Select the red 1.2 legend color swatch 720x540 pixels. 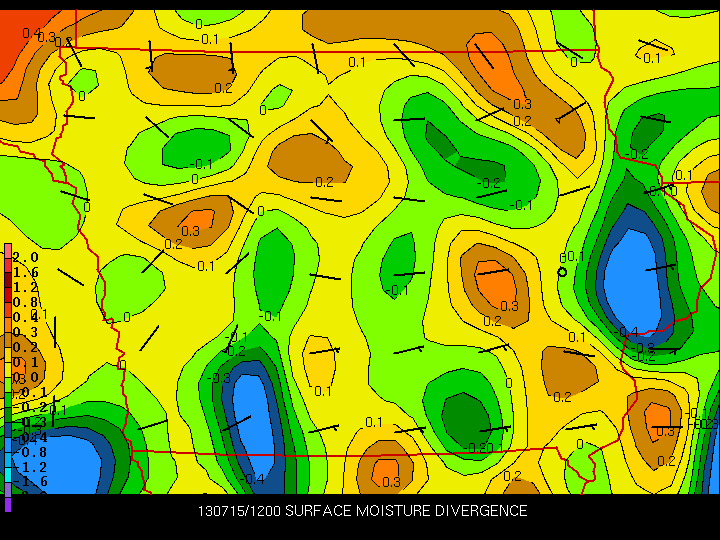[8, 286]
